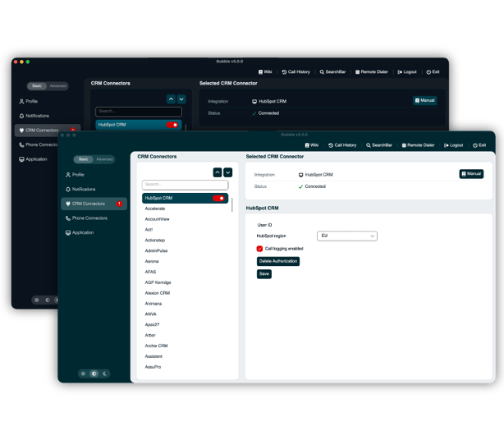Select light theme sun icon, front window
The image size is (504, 440).
[x=83, y=374]
